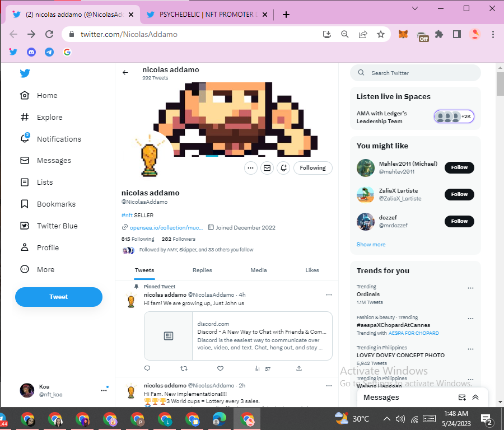The width and height of the screenshot is (504, 430).
Task: Share the pinned tweet
Action: (x=299, y=368)
